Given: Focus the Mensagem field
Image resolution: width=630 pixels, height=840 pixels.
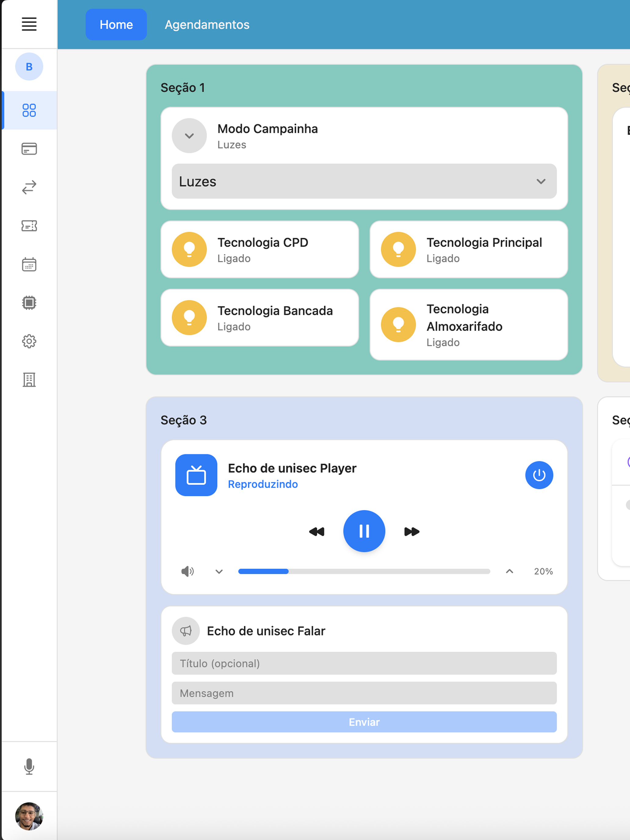Looking at the screenshot, I should pyautogui.click(x=364, y=693).
